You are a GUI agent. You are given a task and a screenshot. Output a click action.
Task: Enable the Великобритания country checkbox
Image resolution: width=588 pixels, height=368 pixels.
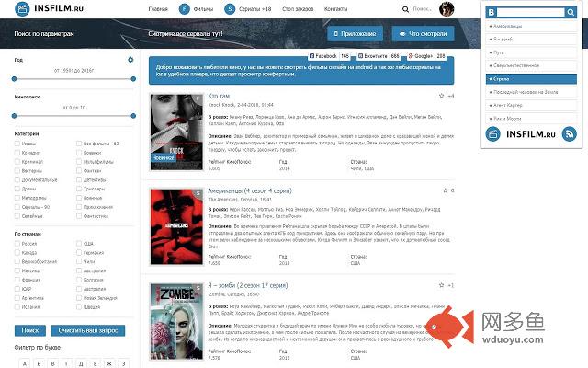(17, 261)
